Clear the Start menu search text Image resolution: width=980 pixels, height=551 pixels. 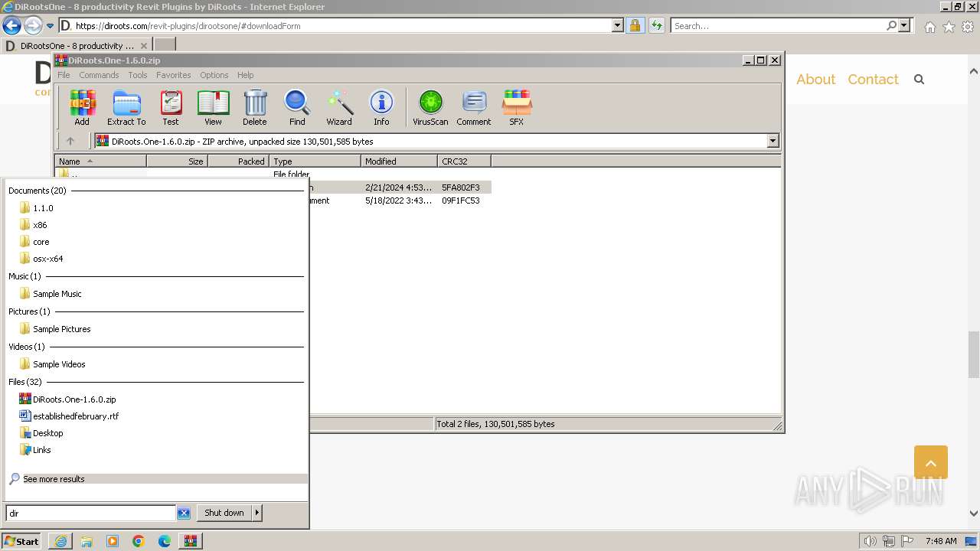[184, 514]
